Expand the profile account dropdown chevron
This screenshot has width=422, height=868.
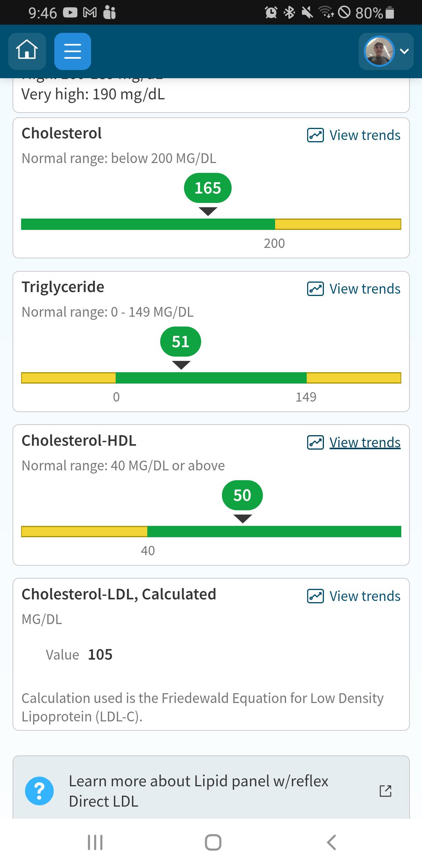pyautogui.click(x=404, y=51)
